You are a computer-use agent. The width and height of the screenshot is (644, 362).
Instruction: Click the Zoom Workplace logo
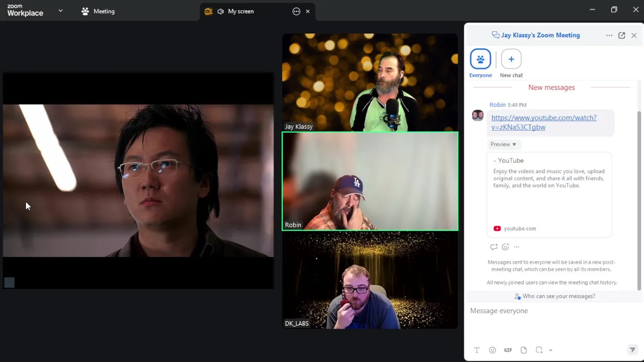tap(25, 11)
